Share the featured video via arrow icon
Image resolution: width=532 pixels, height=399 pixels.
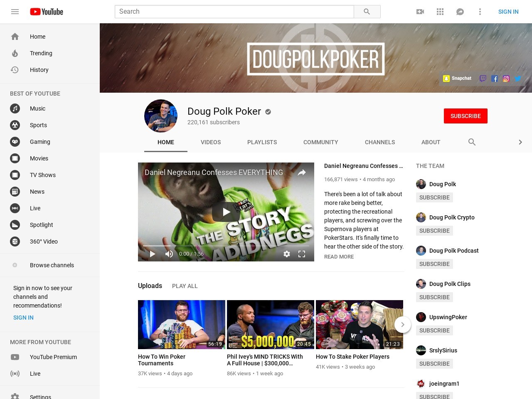point(302,172)
